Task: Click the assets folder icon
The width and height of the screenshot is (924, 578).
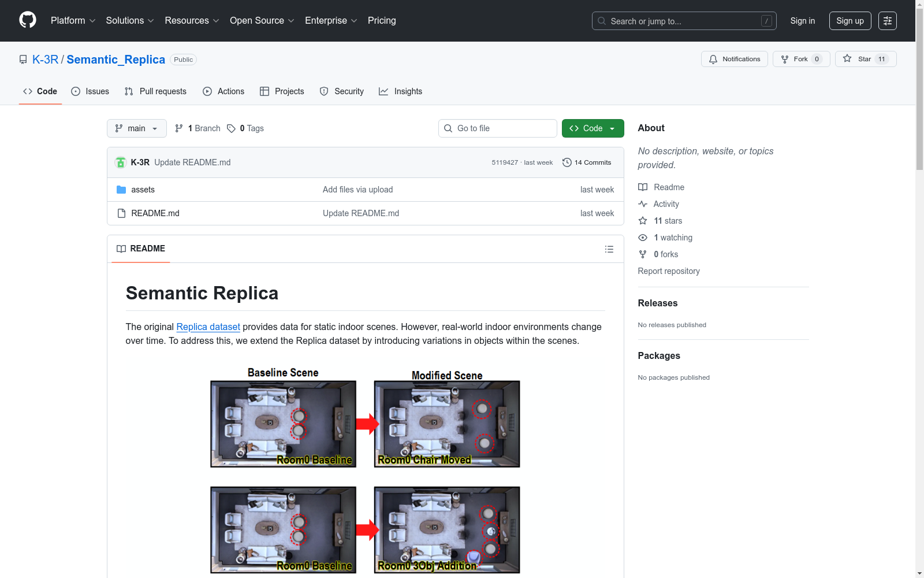Action: [x=121, y=190]
